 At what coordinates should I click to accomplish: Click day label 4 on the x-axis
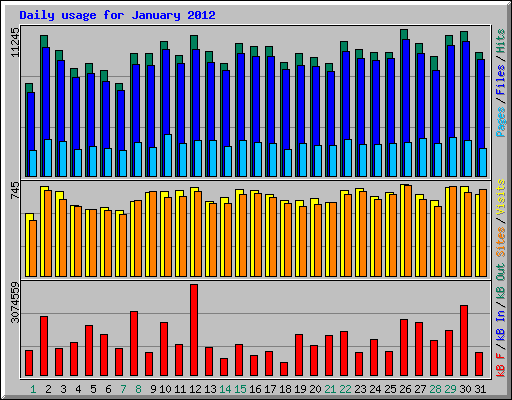click(78, 389)
